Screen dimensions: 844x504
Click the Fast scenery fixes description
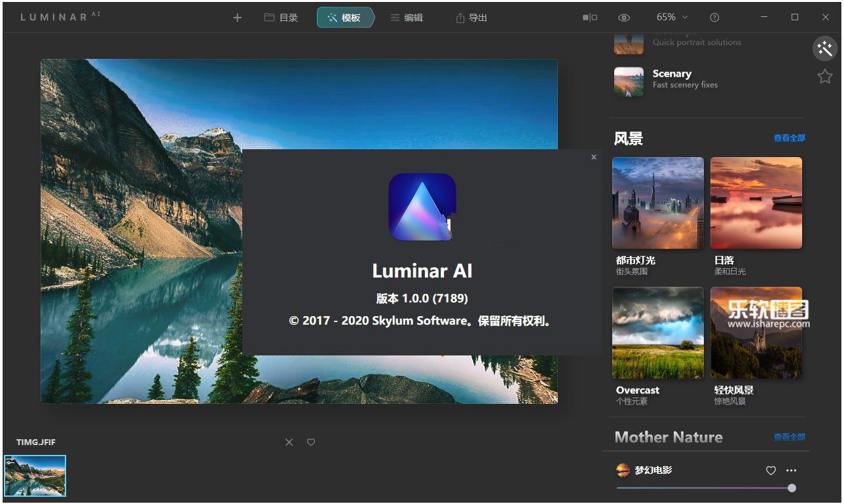tap(685, 85)
